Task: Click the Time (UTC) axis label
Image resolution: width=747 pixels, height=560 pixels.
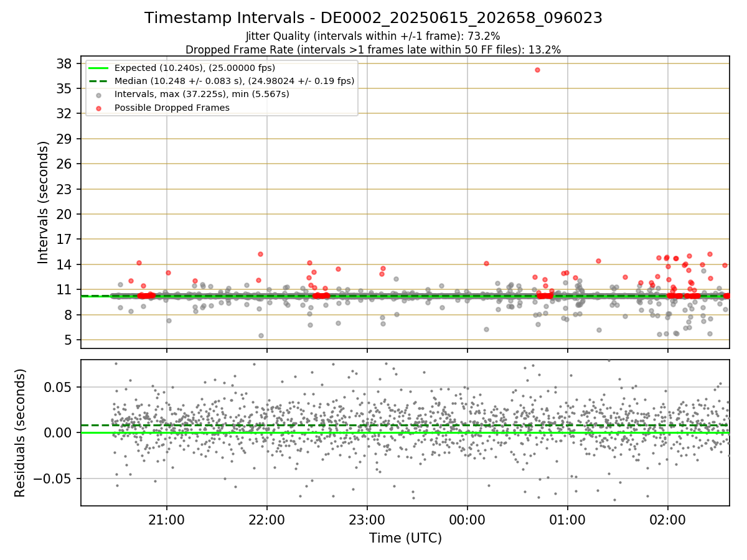Action: pos(405,538)
